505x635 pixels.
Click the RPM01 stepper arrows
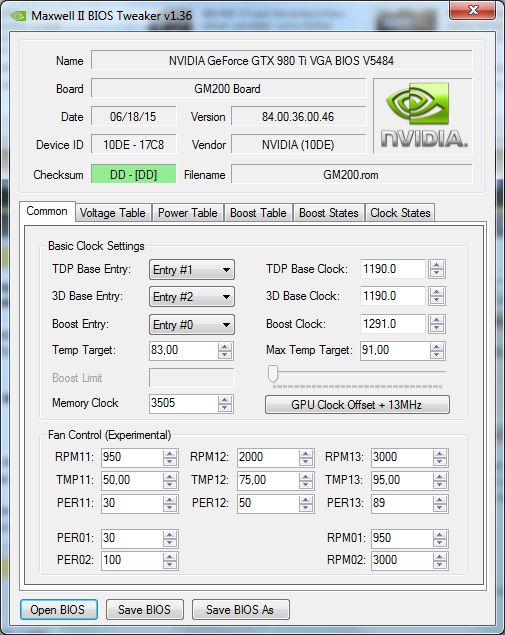coord(440,539)
